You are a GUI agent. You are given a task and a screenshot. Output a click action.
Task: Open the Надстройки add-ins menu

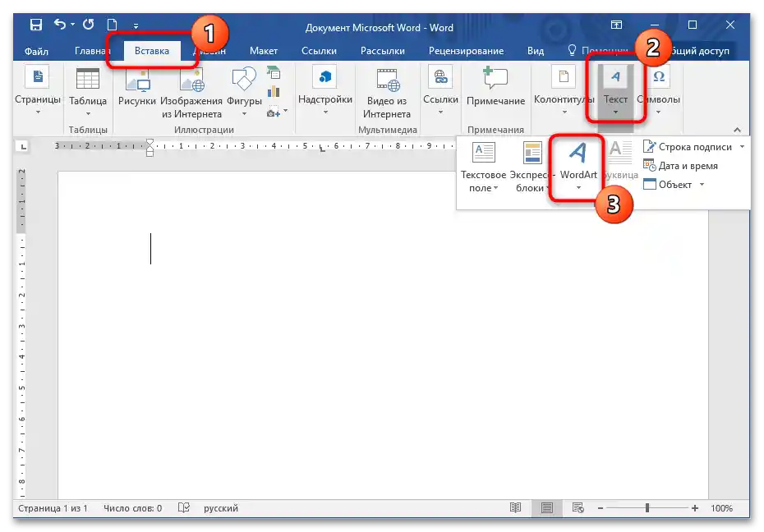click(325, 91)
